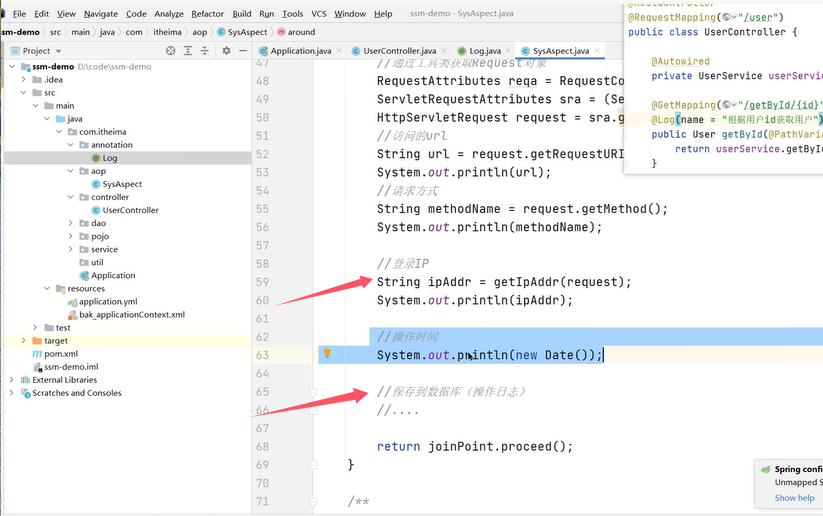Select application.yml file

point(108,302)
